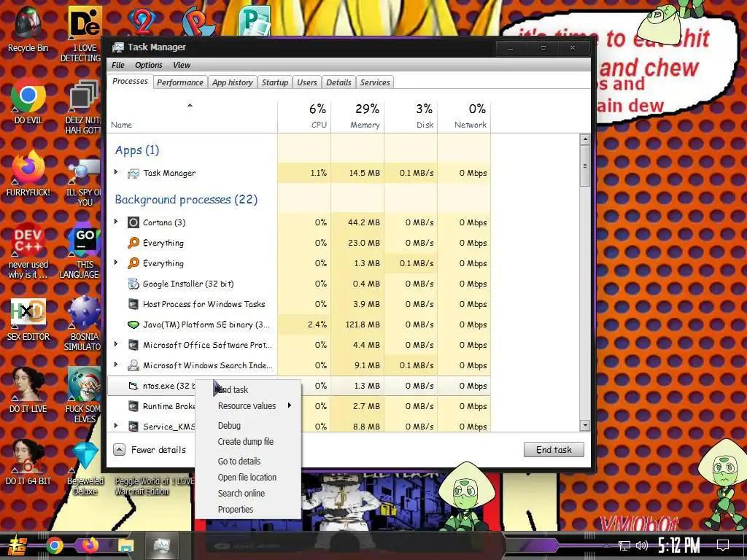Expand the Task Manager app row
This screenshot has height=560, width=747.
coord(116,172)
